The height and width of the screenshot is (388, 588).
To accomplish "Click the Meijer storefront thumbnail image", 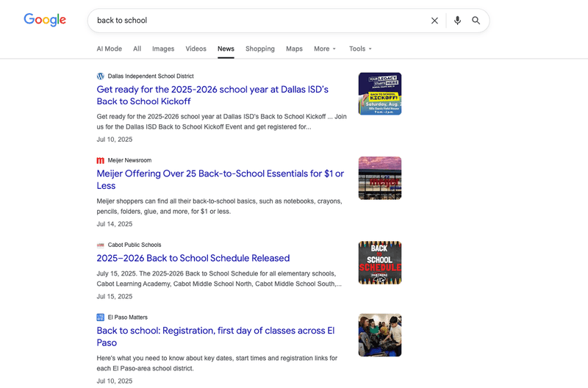I will 380,178.
